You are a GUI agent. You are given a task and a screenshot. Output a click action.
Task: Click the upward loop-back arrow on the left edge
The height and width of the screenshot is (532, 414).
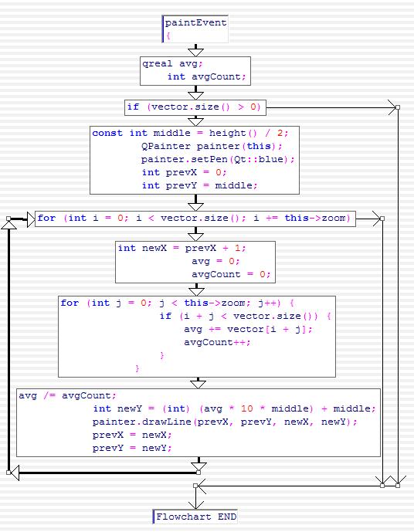(x=8, y=225)
